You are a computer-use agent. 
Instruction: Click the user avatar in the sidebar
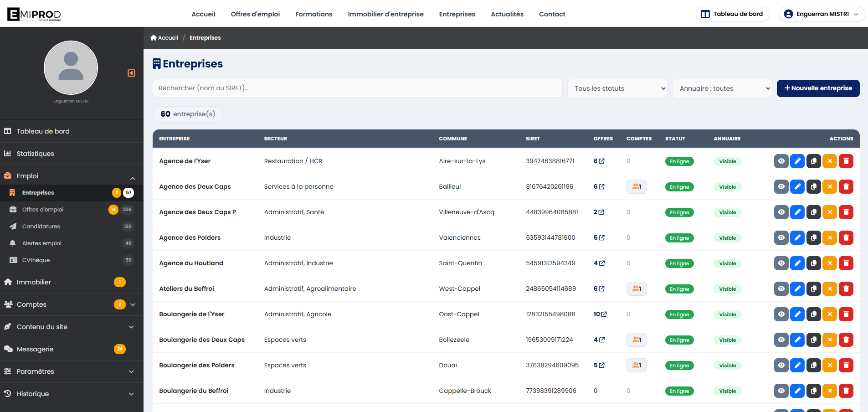pos(71,67)
